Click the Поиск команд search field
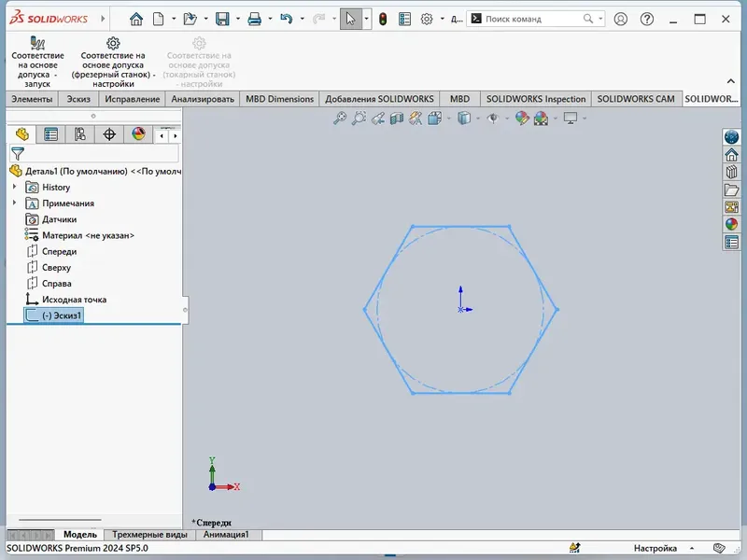 pos(532,19)
